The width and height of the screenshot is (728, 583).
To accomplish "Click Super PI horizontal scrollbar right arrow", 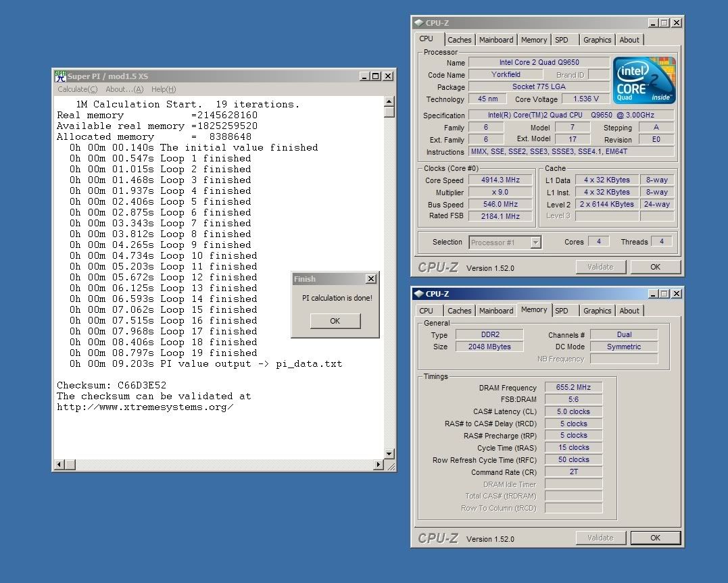I will click(379, 464).
